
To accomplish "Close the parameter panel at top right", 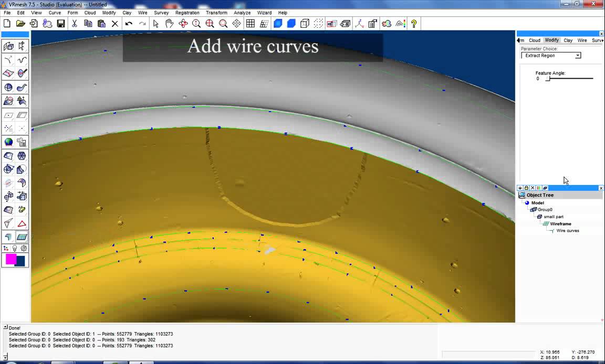I will pyautogui.click(x=601, y=34).
